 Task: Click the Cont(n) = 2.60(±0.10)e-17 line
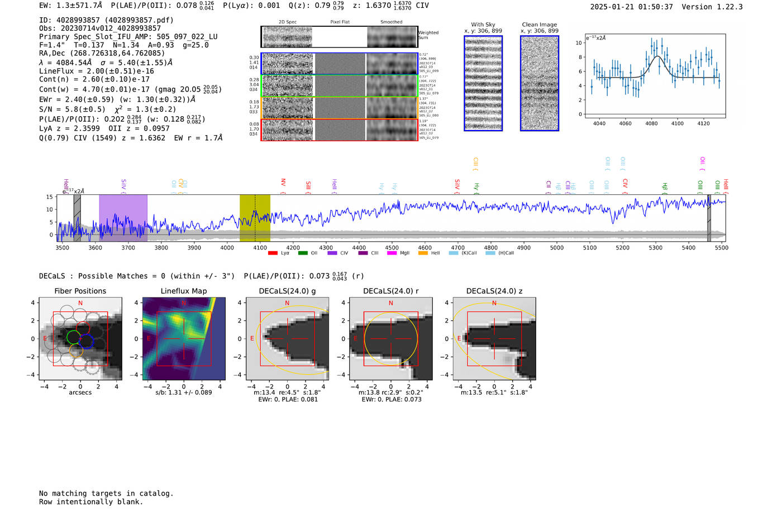pyautogui.click(x=94, y=79)
